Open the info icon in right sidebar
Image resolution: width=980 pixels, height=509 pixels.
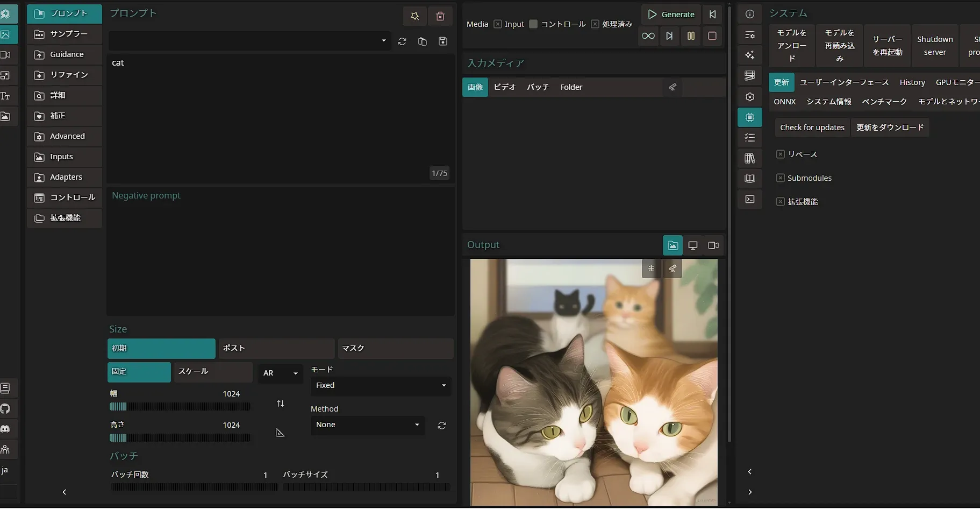[x=750, y=14]
